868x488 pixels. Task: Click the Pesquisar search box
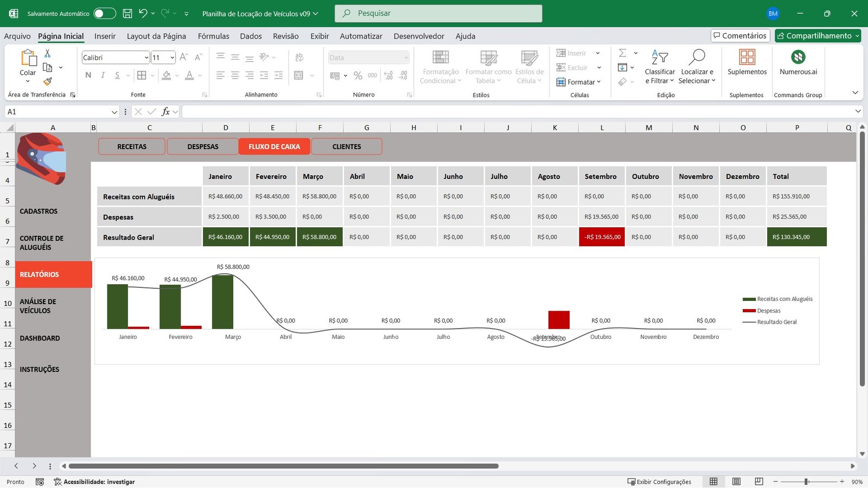(x=438, y=14)
